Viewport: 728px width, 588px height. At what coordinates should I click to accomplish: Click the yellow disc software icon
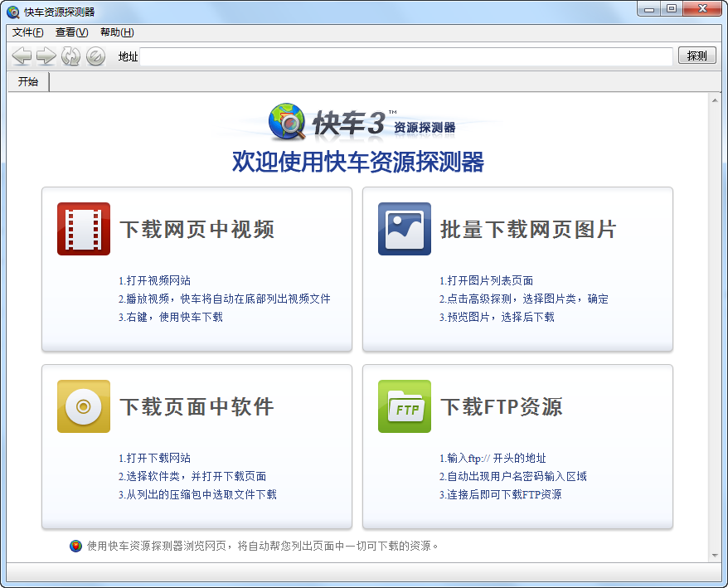[x=84, y=406]
